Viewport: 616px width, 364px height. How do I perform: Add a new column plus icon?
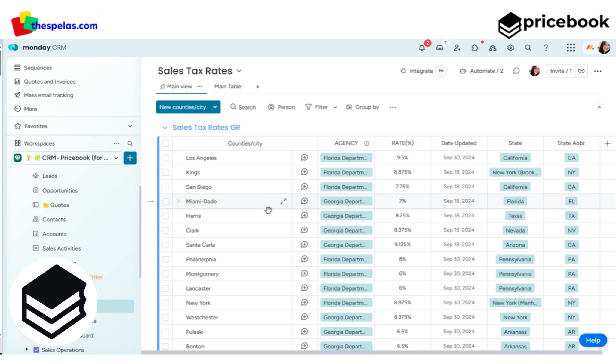click(607, 143)
